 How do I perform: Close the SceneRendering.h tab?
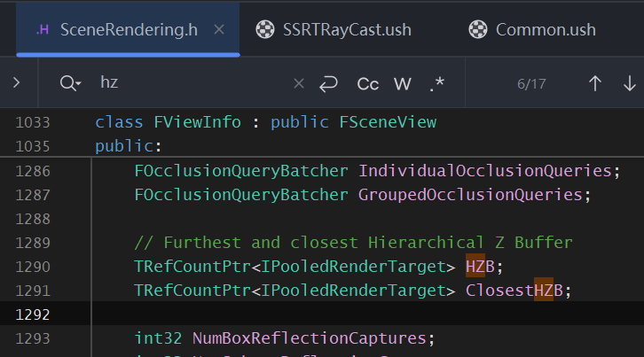[x=220, y=29]
